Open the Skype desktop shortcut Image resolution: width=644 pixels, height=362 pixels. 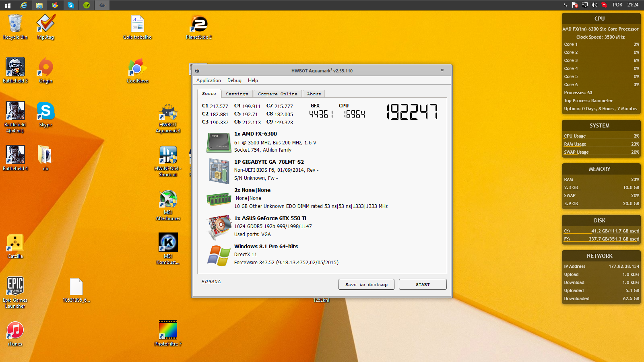45,115
